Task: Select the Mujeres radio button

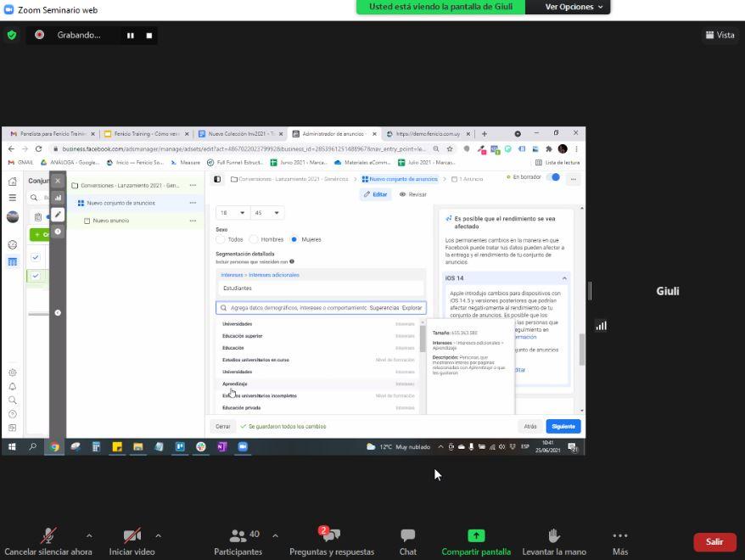Action: click(x=294, y=239)
